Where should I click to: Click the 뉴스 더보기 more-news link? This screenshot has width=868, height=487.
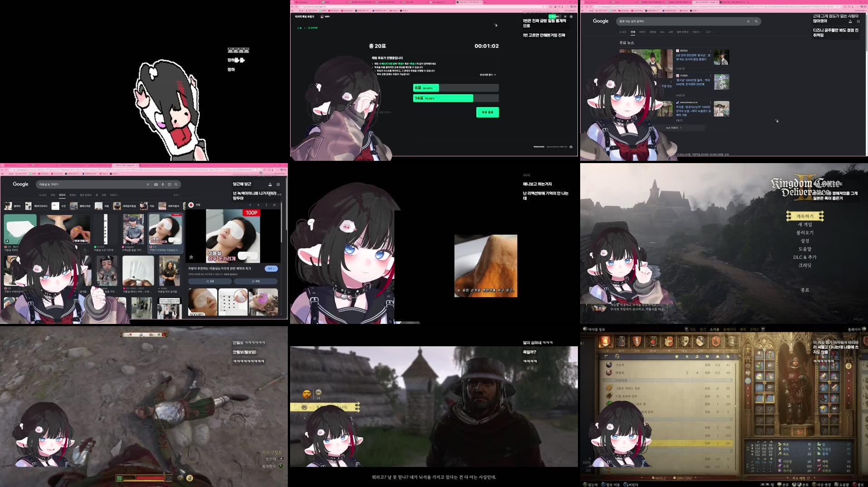coord(672,128)
